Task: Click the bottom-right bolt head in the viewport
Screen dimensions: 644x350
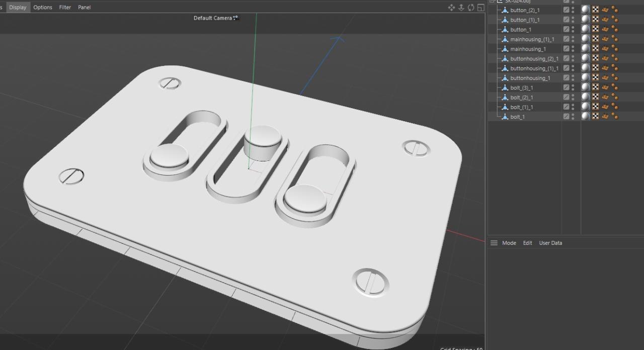Action: point(371,282)
